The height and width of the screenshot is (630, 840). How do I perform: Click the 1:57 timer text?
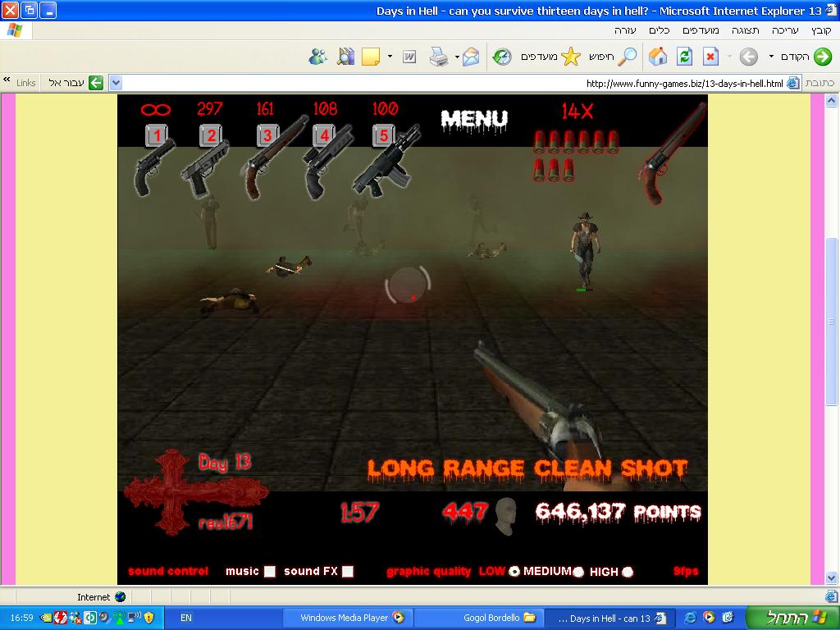click(359, 513)
